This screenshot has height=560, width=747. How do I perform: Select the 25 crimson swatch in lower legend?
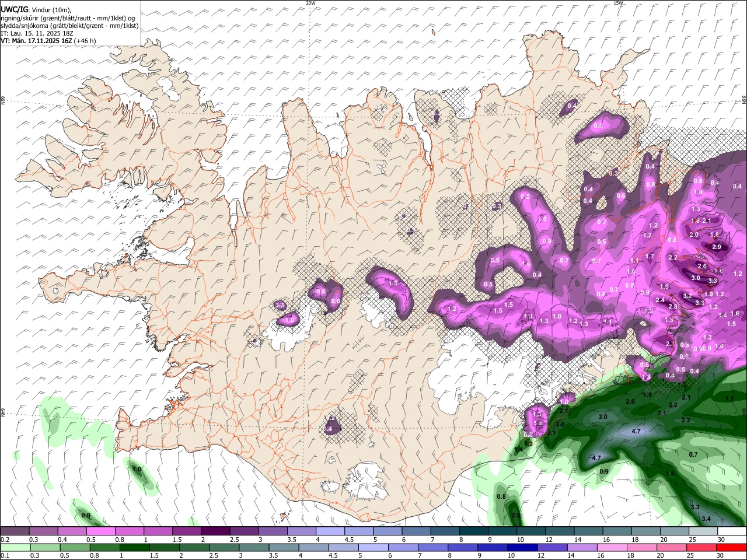point(702,547)
